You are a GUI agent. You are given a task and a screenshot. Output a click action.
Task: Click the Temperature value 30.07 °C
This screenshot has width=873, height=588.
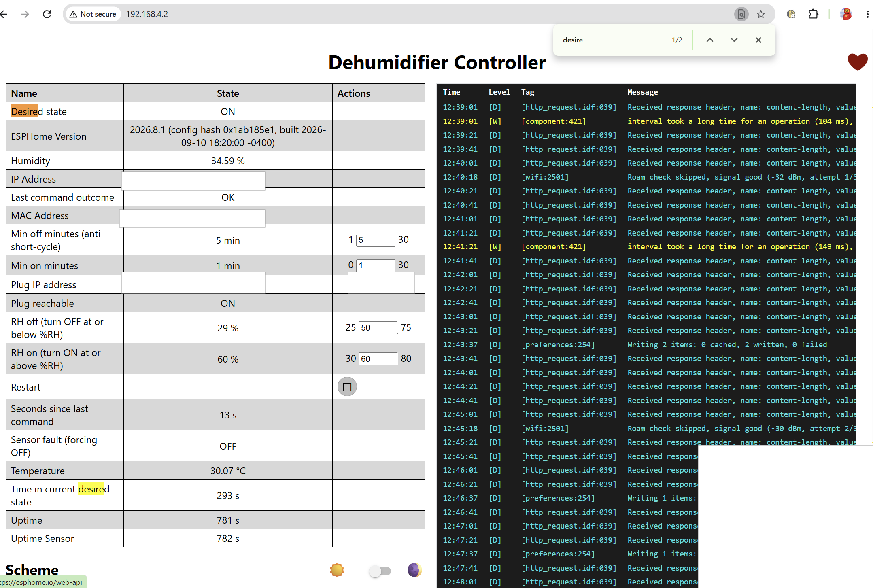click(x=228, y=471)
